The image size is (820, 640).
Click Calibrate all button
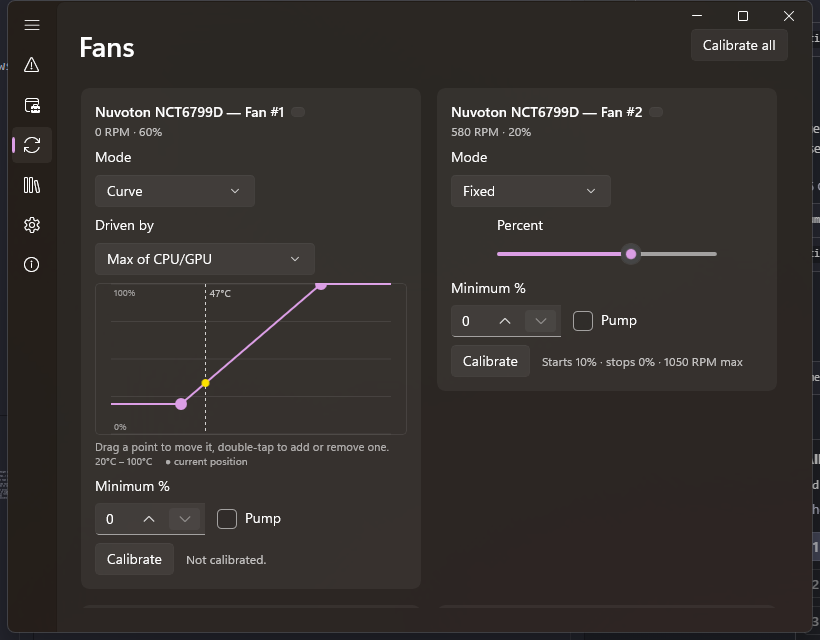739,45
